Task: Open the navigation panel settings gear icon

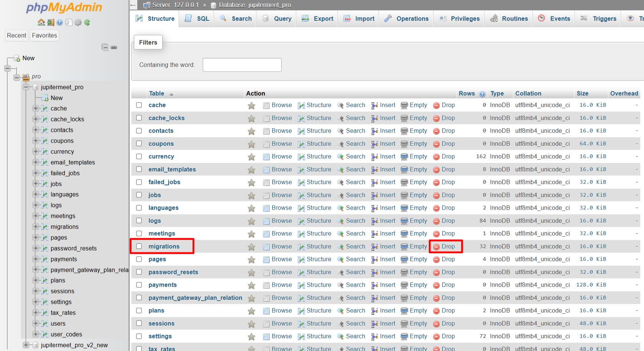Action: 78,22
